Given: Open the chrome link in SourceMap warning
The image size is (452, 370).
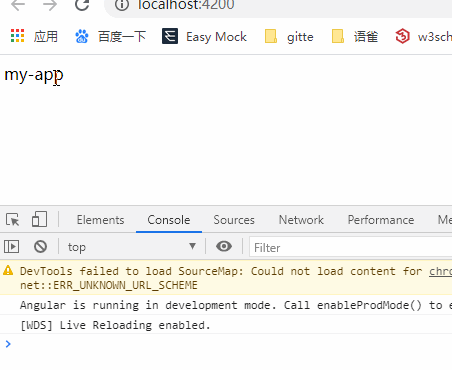Looking at the screenshot, I should coord(440,271).
